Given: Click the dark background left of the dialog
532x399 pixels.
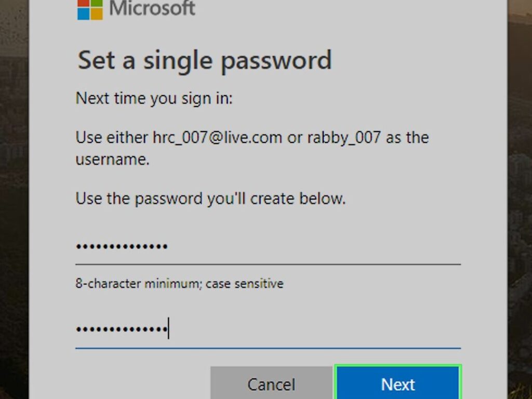Looking at the screenshot, I should [14, 208].
